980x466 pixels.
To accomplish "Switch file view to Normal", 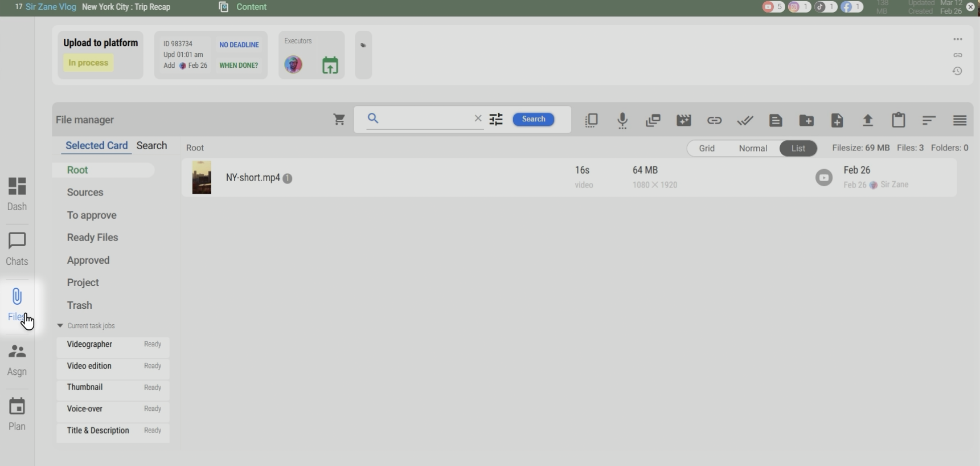I will pyautogui.click(x=753, y=148).
